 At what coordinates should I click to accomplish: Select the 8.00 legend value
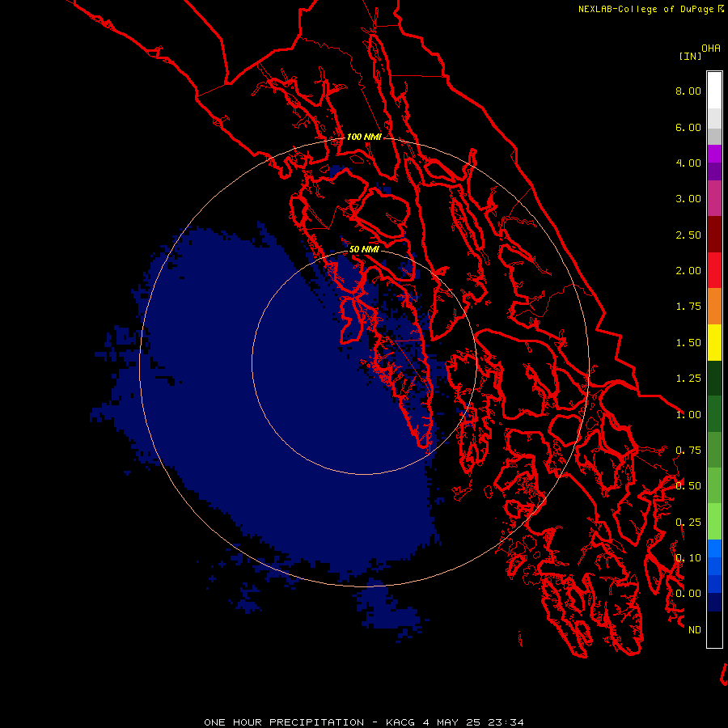[x=688, y=91]
